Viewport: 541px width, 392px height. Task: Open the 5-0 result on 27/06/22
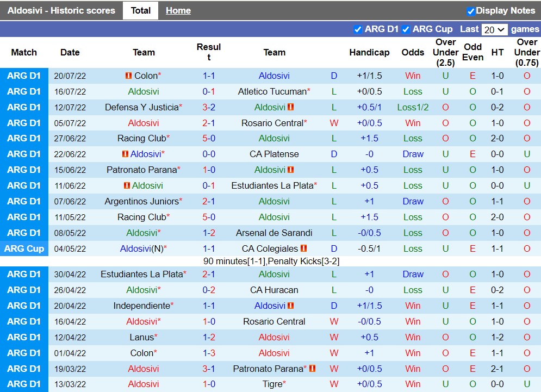click(209, 139)
